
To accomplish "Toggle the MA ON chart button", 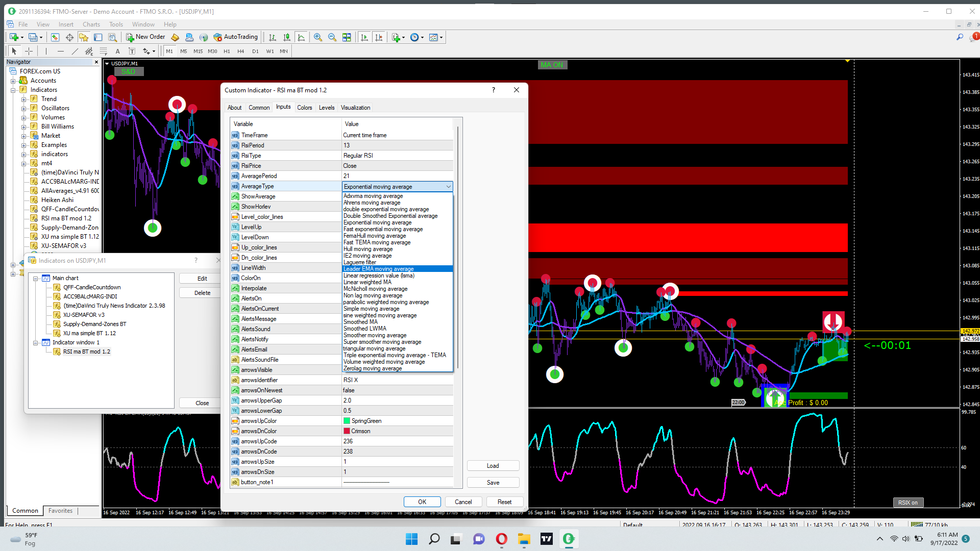I will [x=552, y=65].
